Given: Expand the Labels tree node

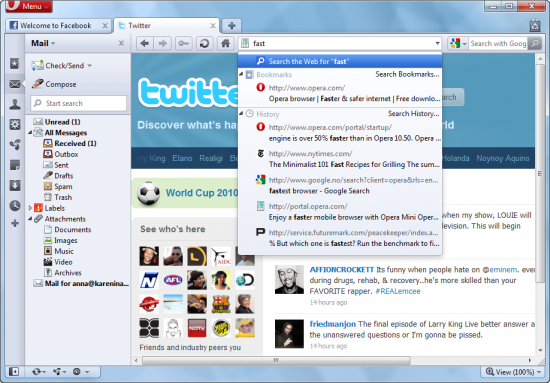Looking at the screenshot, I should click(x=30, y=208).
